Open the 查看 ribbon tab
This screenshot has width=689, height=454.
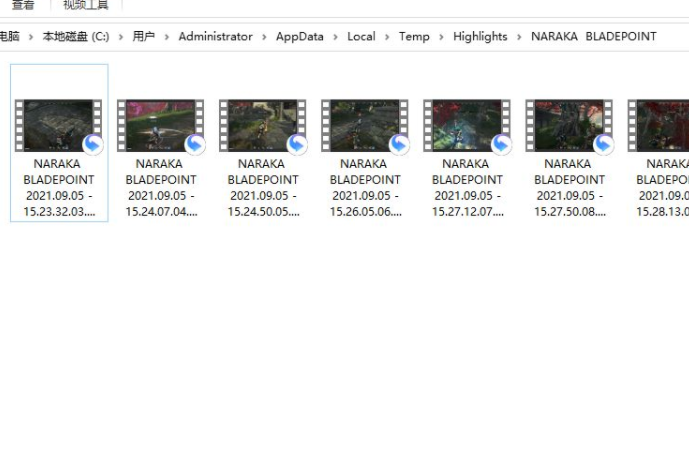point(23,4)
